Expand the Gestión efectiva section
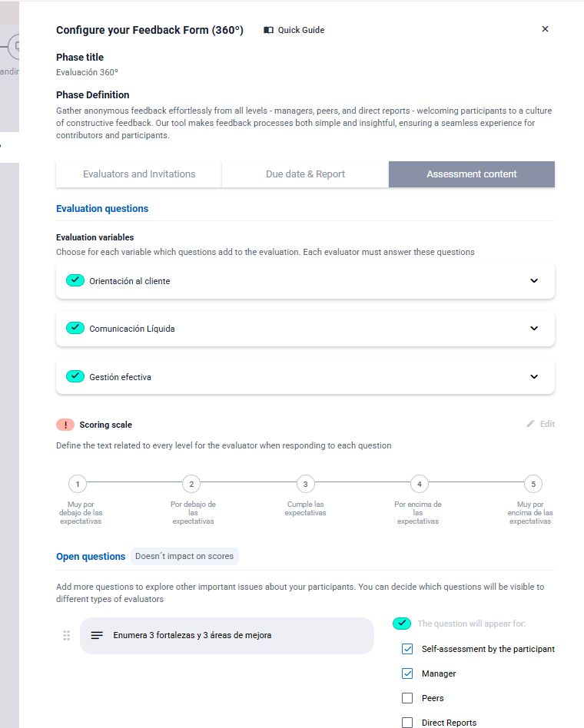 point(534,377)
